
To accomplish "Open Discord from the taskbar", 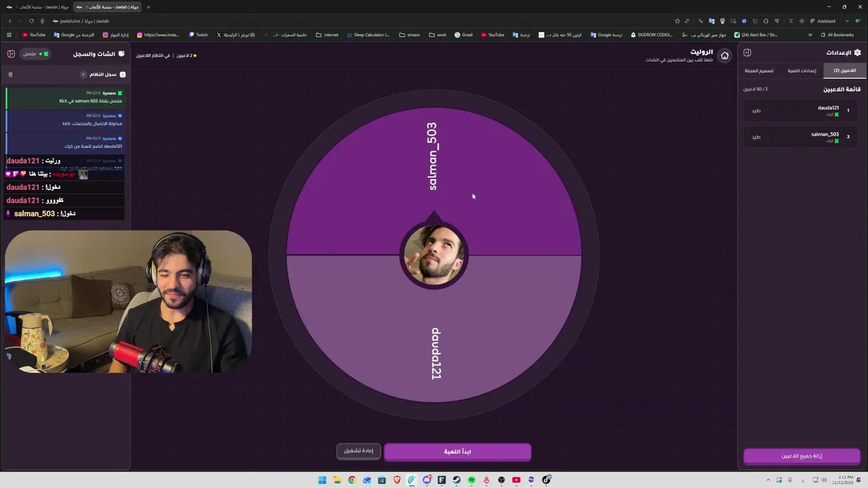I will pyautogui.click(x=427, y=480).
